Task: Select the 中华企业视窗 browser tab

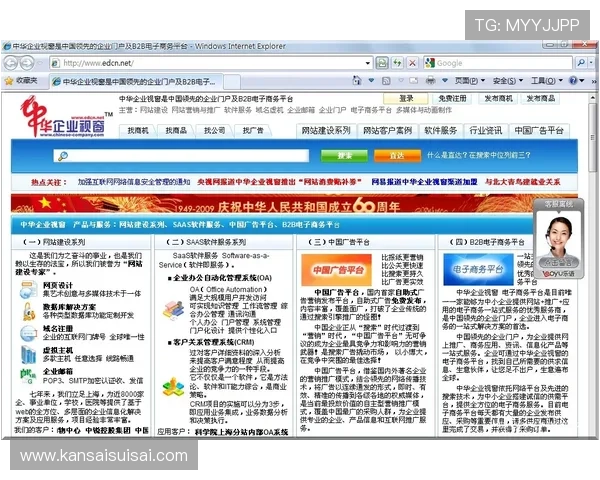Action: click(136, 82)
